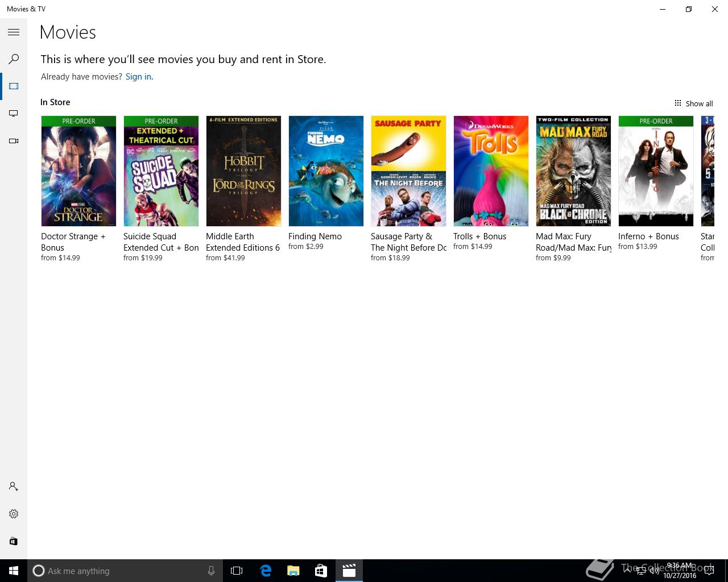The width and height of the screenshot is (728, 582).
Task: Click the Movies & TV taskbar icon
Action: (349, 571)
